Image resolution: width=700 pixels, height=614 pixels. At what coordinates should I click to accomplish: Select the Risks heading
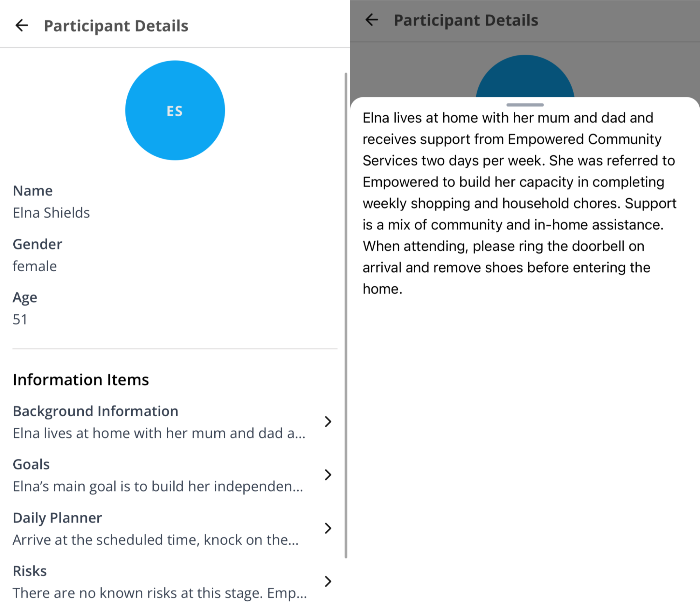(x=30, y=571)
